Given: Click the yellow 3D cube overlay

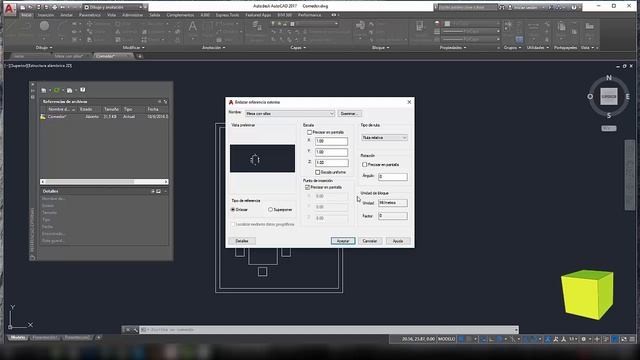Looking at the screenshot, I should point(587,294).
